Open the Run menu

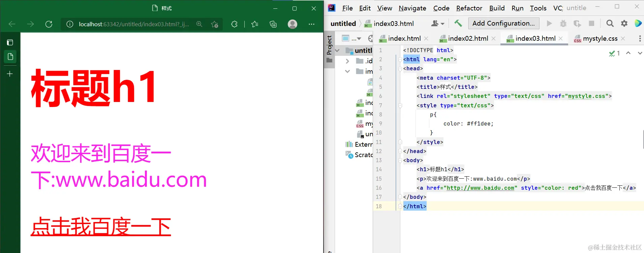[x=518, y=8]
